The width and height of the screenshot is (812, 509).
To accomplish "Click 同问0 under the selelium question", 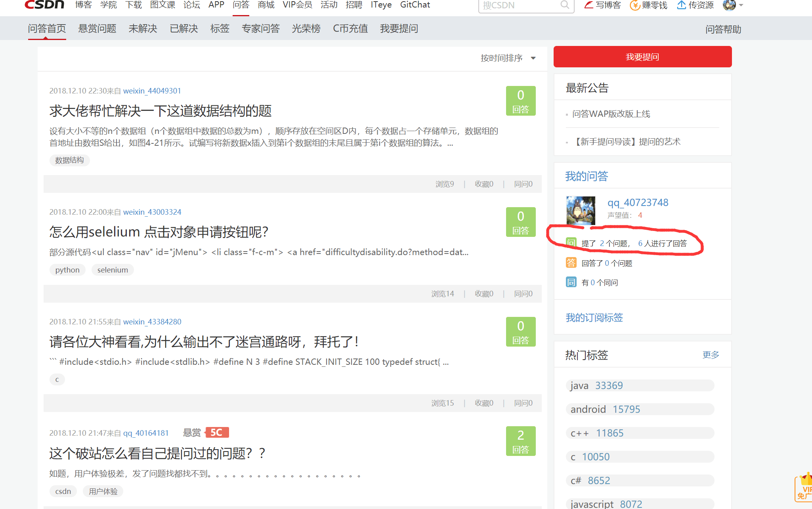I will coord(523,294).
